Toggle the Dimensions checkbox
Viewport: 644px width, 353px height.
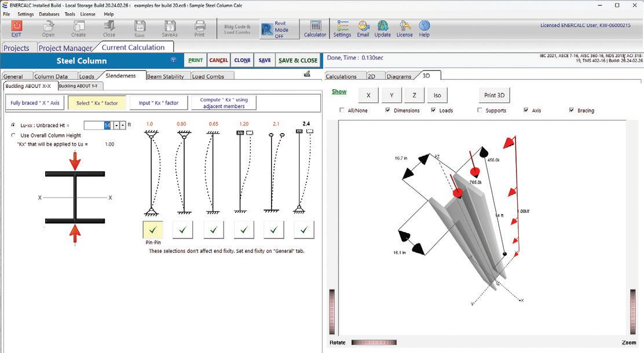(x=387, y=110)
